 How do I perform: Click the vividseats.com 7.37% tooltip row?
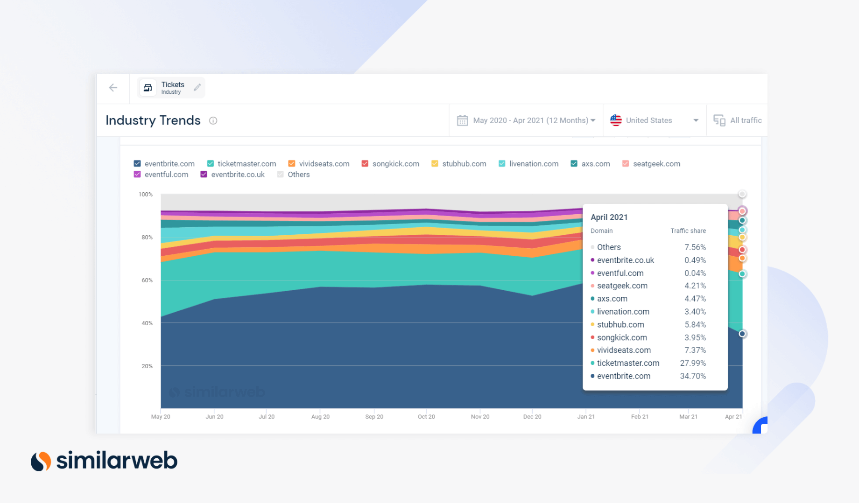pyautogui.click(x=648, y=350)
